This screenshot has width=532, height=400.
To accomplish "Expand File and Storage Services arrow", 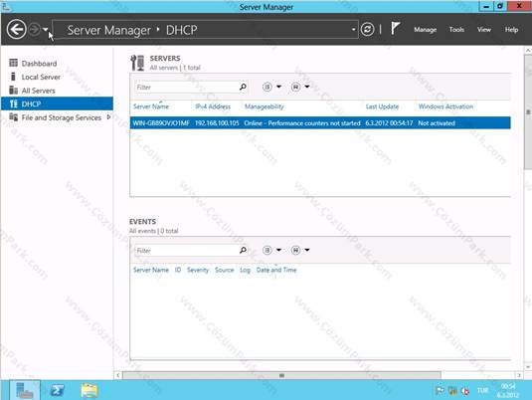I will pos(108,117).
